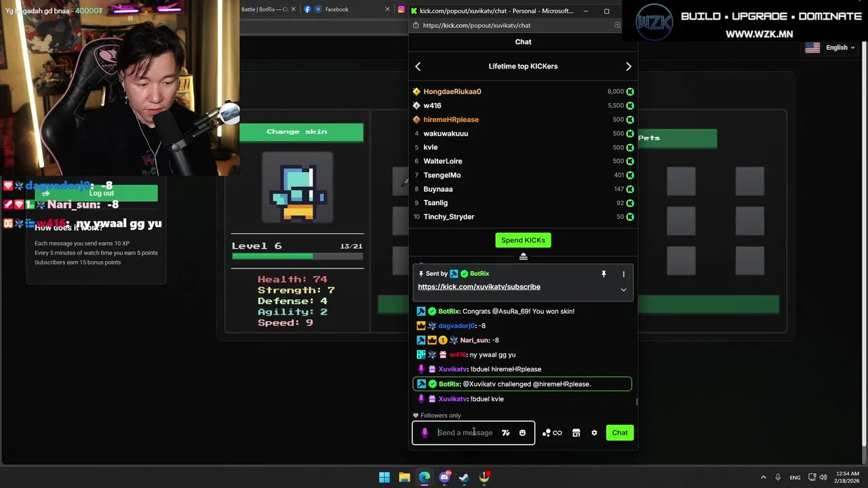Click Xuvikatv name in !bduel kvle message
This screenshot has width=868, height=488.
(x=452, y=399)
